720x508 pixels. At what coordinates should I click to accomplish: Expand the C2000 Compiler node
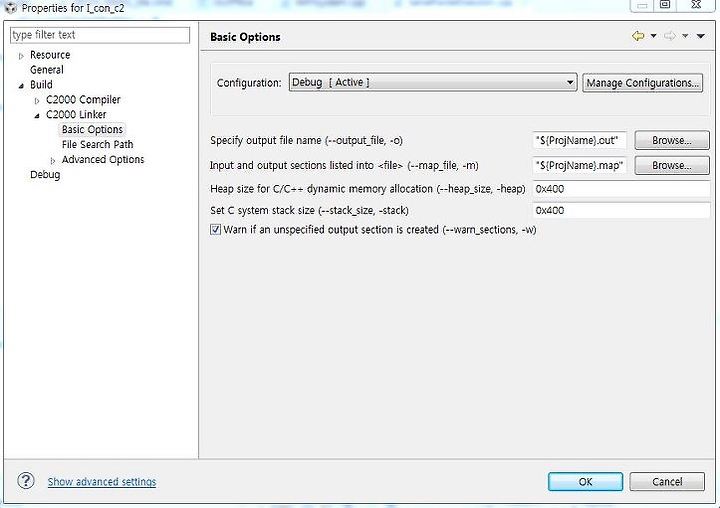pyautogui.click(x=37, y=101)
